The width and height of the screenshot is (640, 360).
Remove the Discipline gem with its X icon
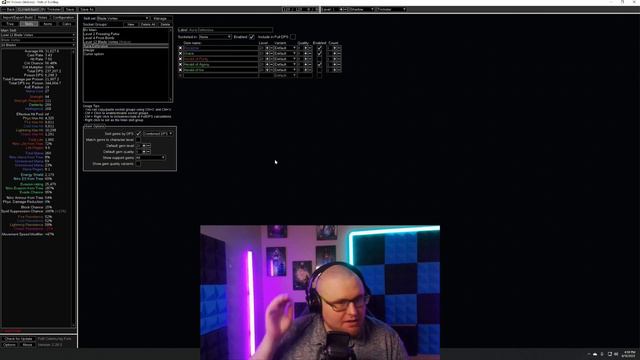(180, 48)
